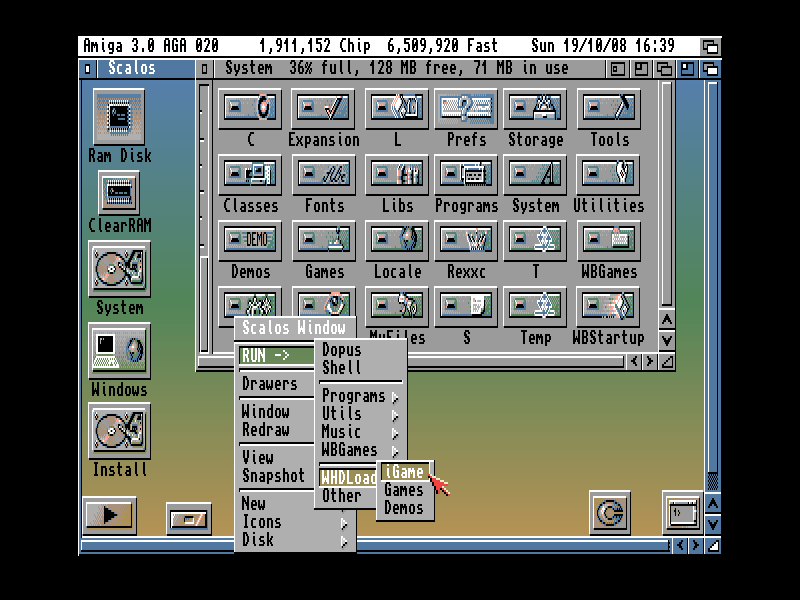Open the S drawer
This screenshot has height=600, width=800.
(466, 306)
